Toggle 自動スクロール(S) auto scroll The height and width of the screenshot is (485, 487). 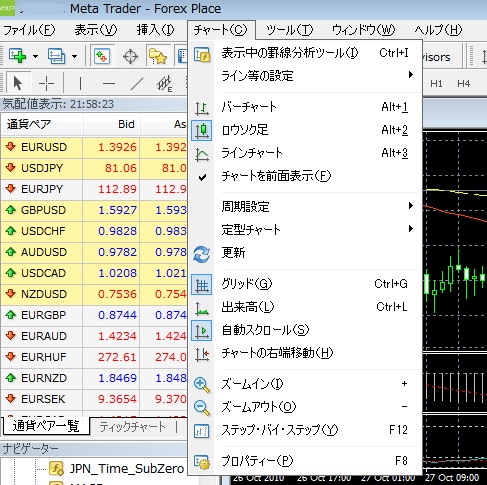pyautogui.click(x=304, y=330)
